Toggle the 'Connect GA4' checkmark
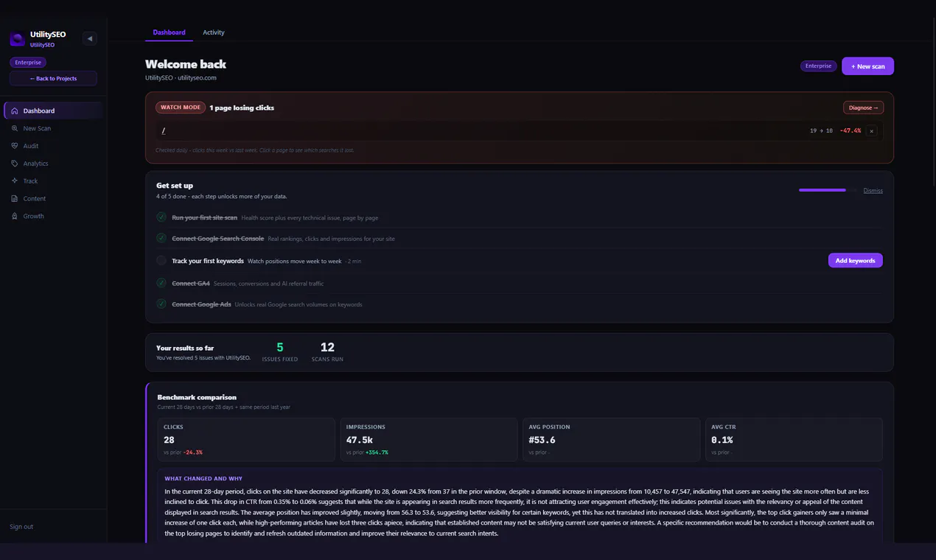Viewport: 936px width, 560px height. (x=161, y=283)
